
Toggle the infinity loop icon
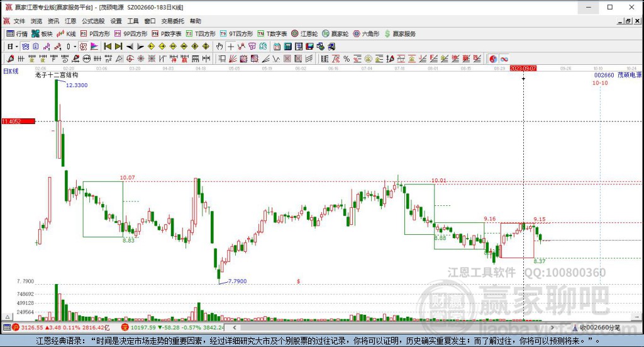[504, 59]
